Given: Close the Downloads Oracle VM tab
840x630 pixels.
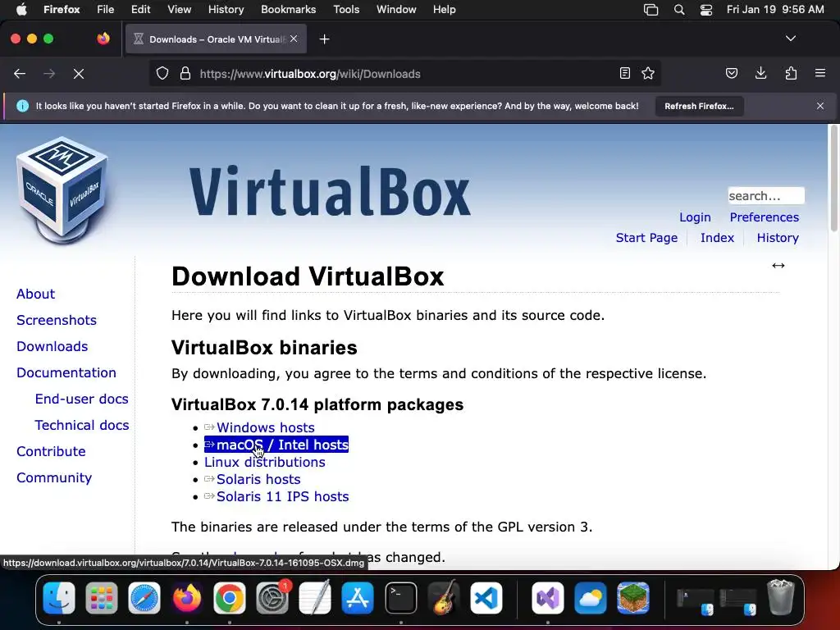Looking at the screenshot, I should click(x=294, y=39).
